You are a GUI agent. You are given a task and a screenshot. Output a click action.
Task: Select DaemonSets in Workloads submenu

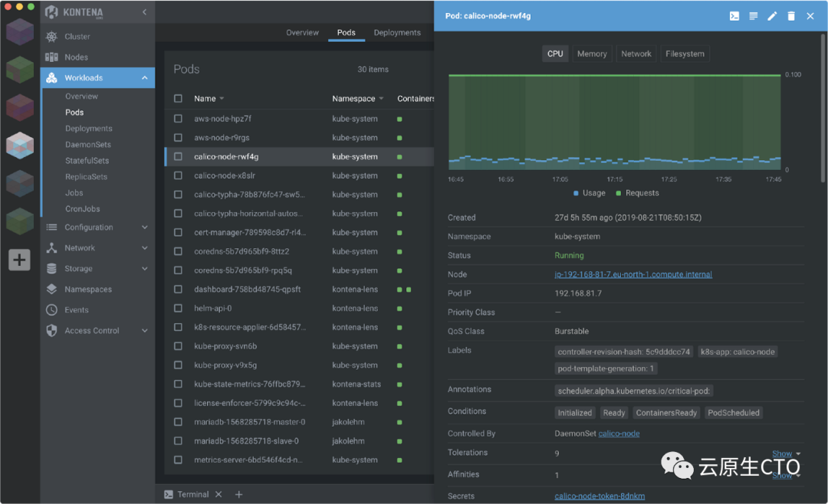tap(88, 145)
